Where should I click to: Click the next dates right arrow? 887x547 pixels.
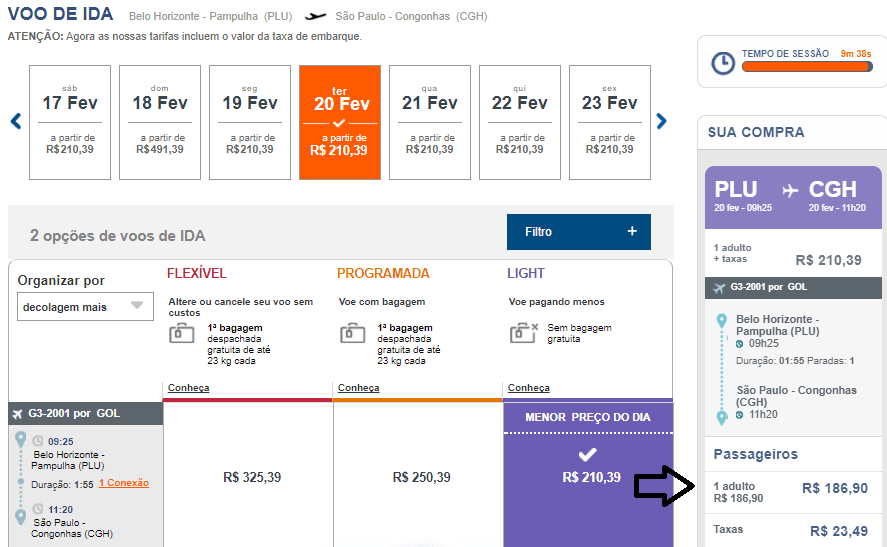(x=661, y=122)
